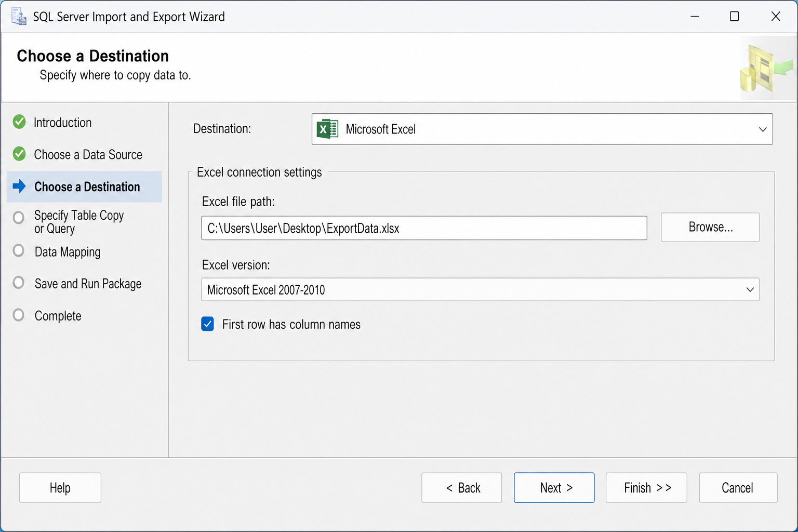This screenshot has width=798, height=532.
Task: Click the green check icon beside Introduction
Action: point(19,122)
